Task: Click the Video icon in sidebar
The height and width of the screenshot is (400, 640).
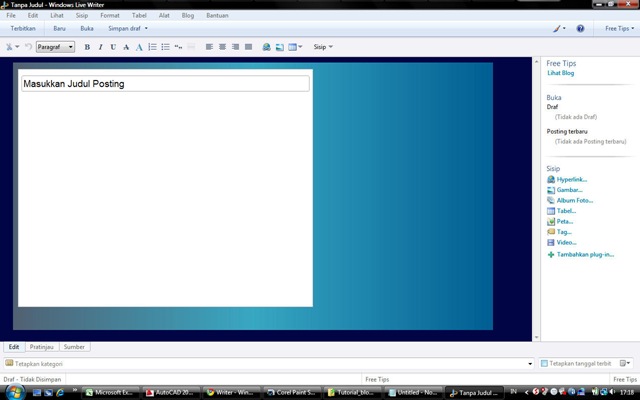Action: point(551,242)
